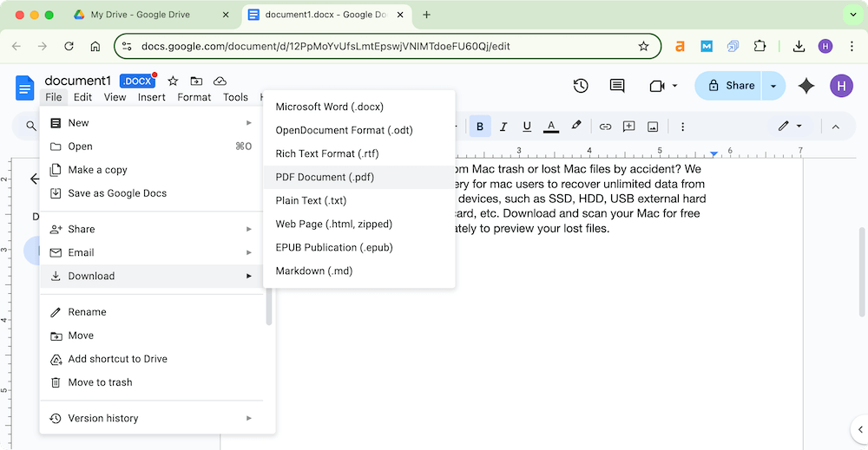Click the search menus magnifier icon
868x450 pixels.
point(31,127)
